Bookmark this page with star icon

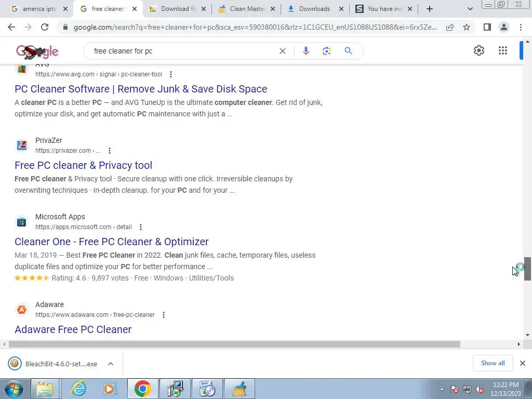[467, 27]
